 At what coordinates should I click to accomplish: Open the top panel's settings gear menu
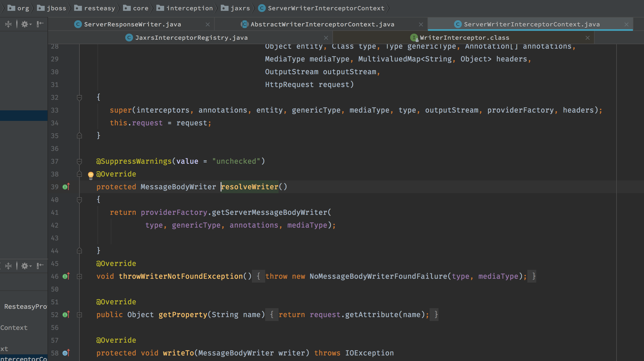pos(26,24)
